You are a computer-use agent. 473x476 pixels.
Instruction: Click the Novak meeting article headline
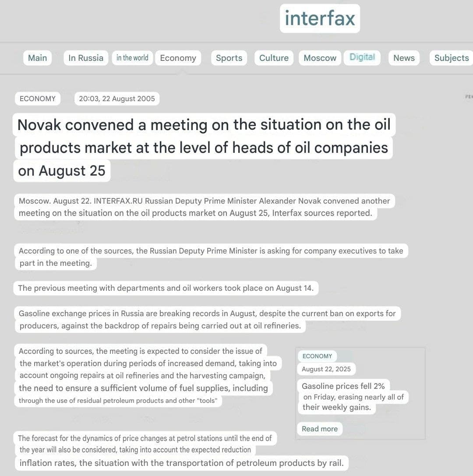(x=204, y=148)
